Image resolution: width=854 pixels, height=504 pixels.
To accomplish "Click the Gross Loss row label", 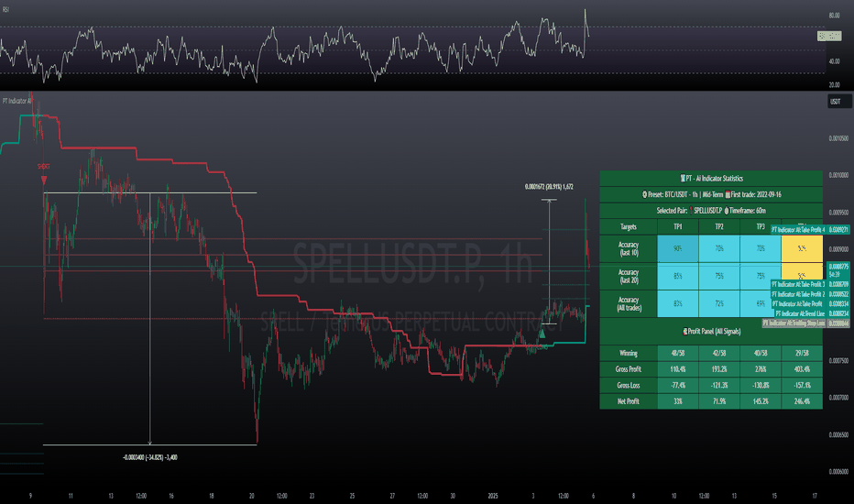I will (629, 385).
